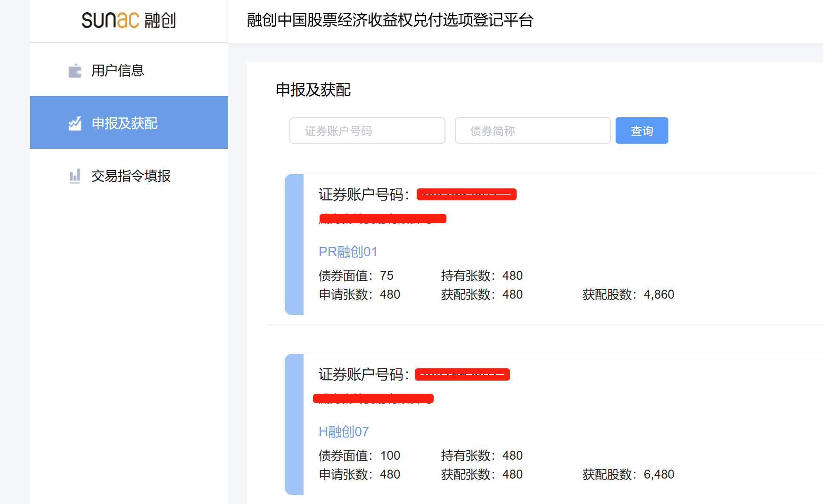This screenshot has height=504, width=823.
Task: Open the H融创07 bond link
Action: 344,432
